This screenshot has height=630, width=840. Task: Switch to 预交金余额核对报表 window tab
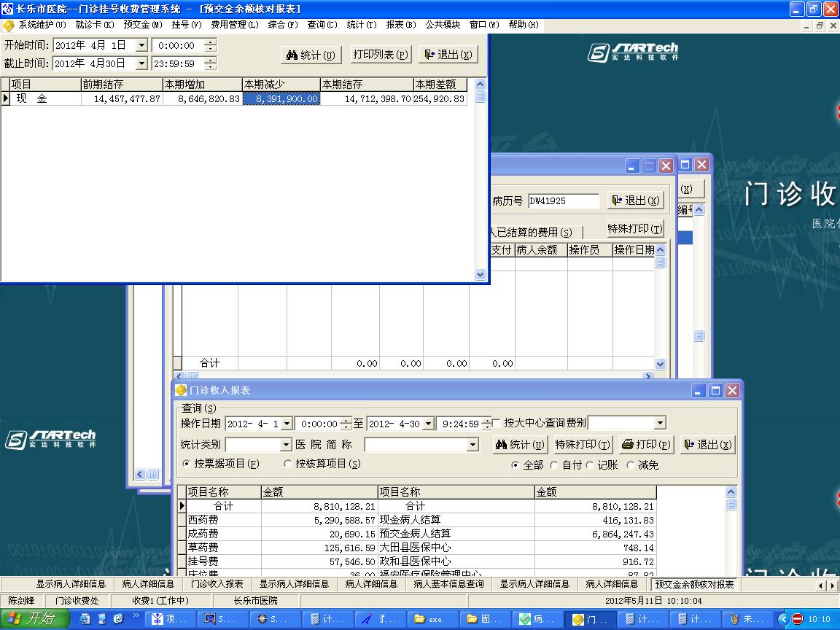694,584
